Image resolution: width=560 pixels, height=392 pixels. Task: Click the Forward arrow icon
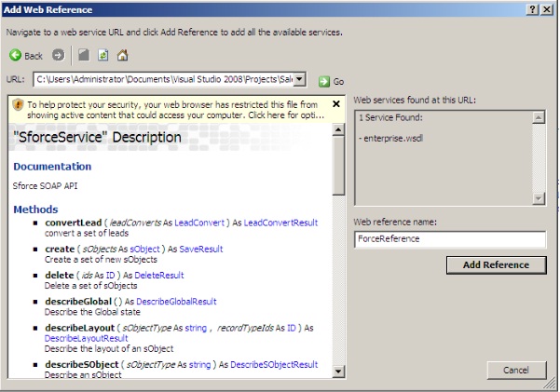pos(58,55)
